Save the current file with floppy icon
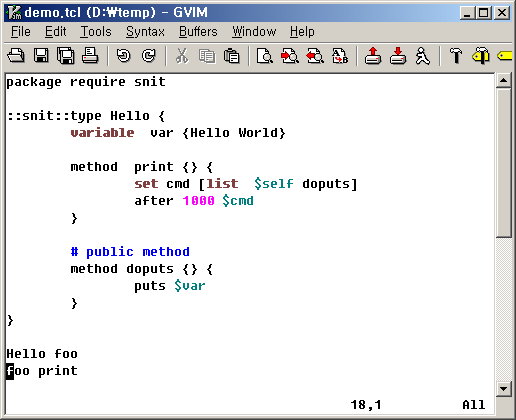This screenshot has width=516, height=420. 41,55
